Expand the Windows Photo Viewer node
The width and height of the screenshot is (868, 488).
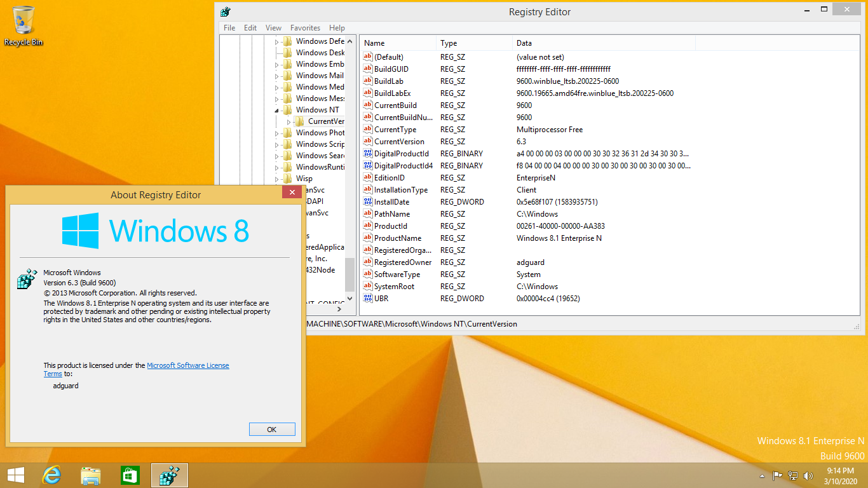[x=276, y=133]
